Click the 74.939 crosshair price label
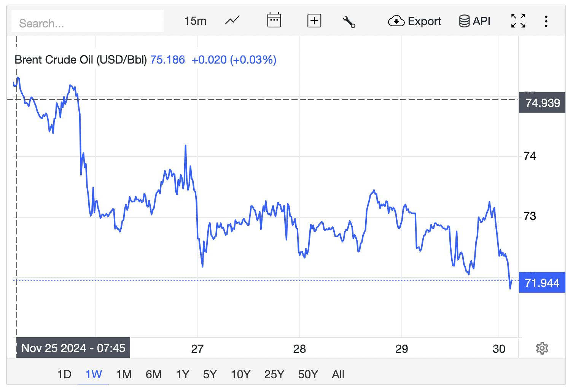 pyautogui.click(x=542, y=103)
